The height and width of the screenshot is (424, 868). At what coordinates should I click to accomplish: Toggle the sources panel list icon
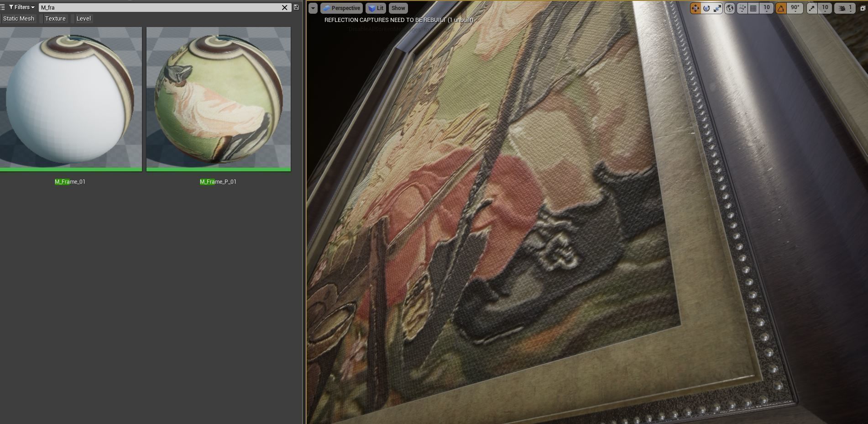click(x=3, y=7)
